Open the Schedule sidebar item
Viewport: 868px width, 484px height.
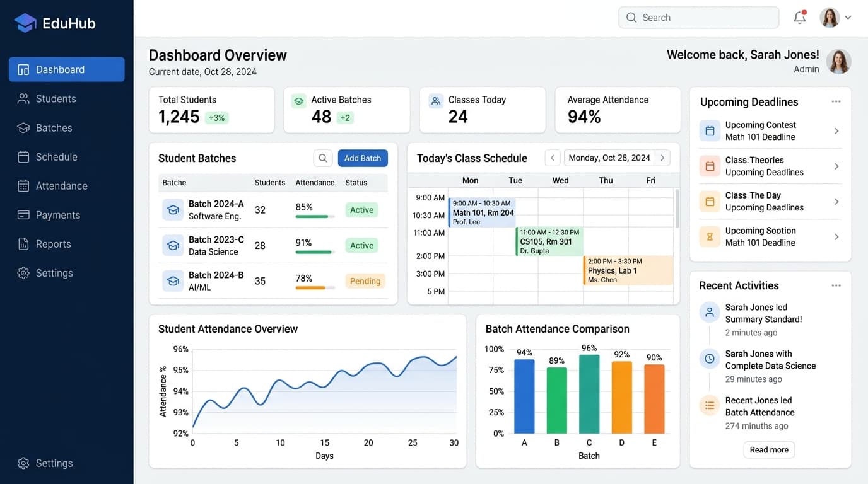coord(66,157)
